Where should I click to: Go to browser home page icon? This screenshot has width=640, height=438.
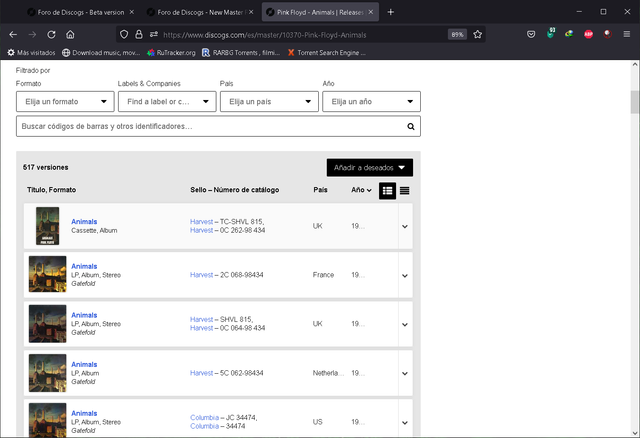tap(70, 35)
